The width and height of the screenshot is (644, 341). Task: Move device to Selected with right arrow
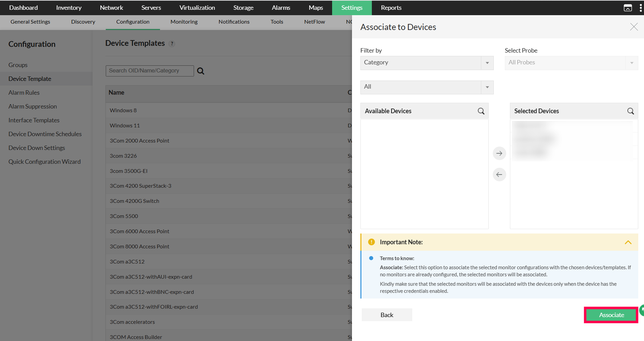pyautogui.click(x=499, y=153)
